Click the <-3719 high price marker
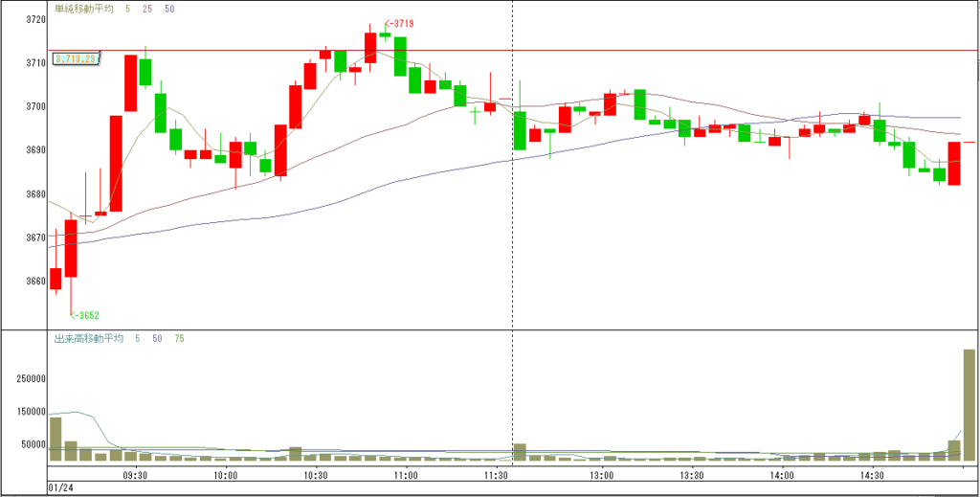 (400, 24)
